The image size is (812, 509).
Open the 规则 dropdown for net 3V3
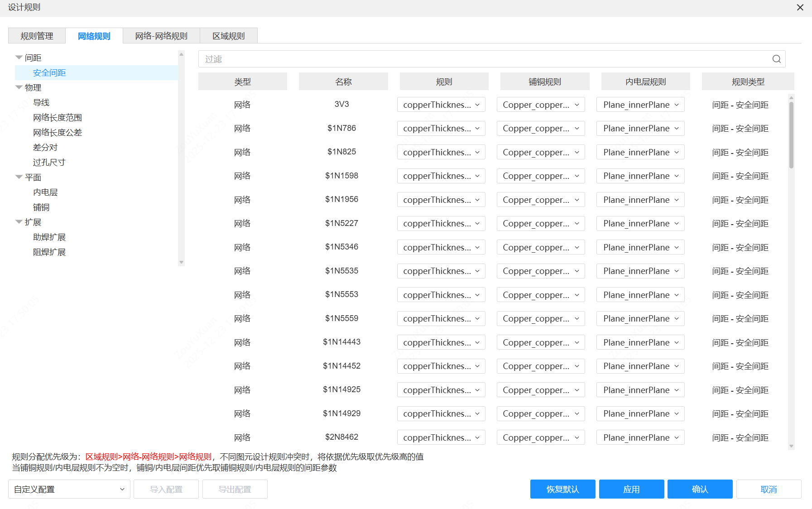pos(441,105)
